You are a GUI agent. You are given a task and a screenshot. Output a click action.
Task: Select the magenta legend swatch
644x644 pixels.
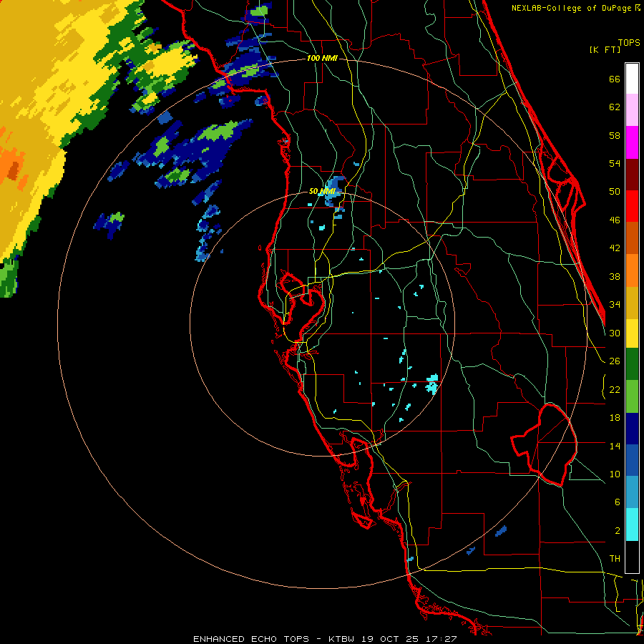click(632, 142)
